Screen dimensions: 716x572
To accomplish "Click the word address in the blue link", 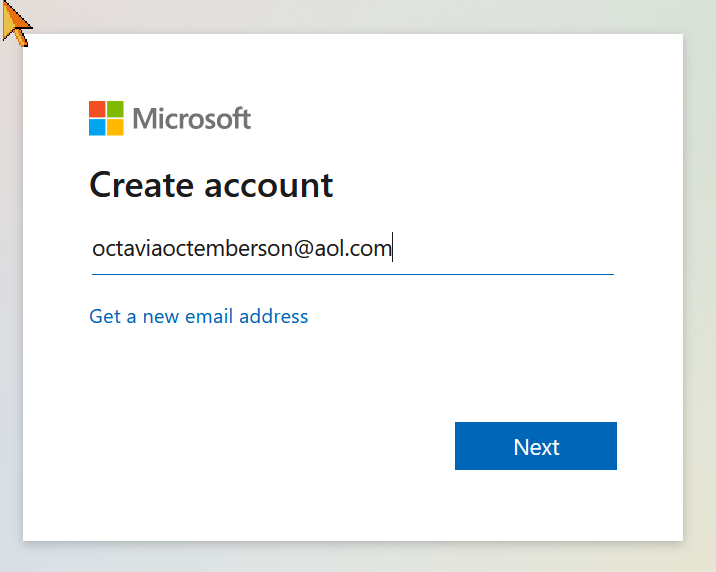I will click(x=274, y=316).
